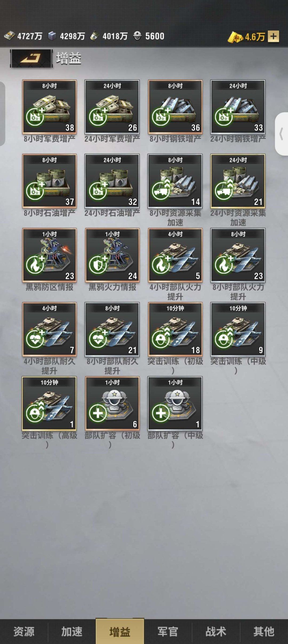The width and height of the screenshot is (288, 644).
Task: Tap the 部队扩容（初级）item
Action: click(112, 403)
